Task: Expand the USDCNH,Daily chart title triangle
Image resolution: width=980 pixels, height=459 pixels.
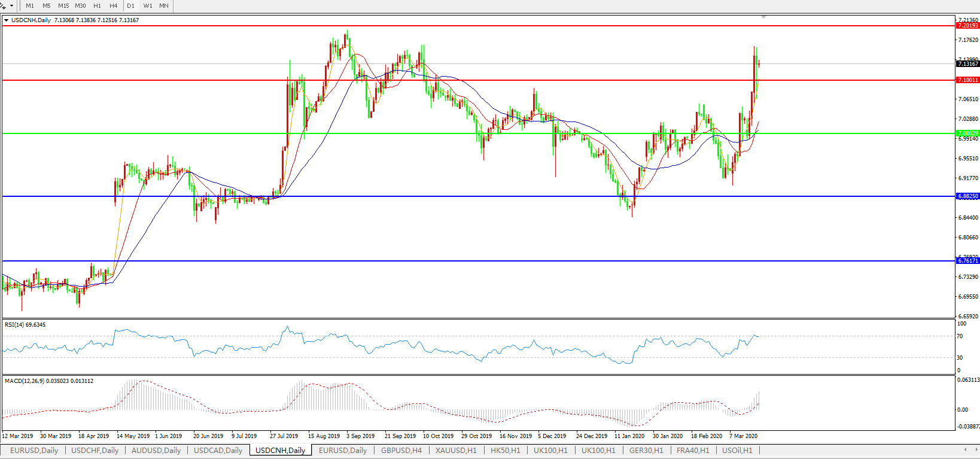Action: (x=6, y=20)
